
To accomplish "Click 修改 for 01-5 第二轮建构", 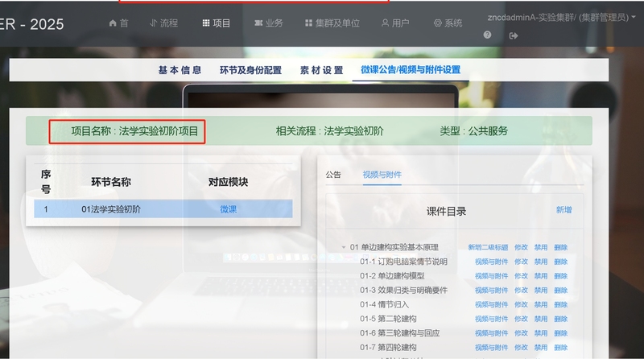I will 521,320.
